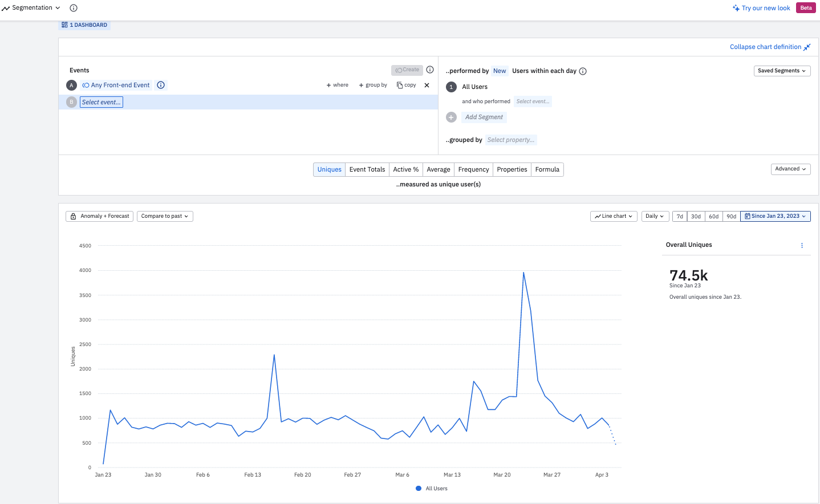Image resolution: width=820 pixels, height=504 pixels.
Task: Click the 'Select event...' input for event B
Action: tap(102, 102)
